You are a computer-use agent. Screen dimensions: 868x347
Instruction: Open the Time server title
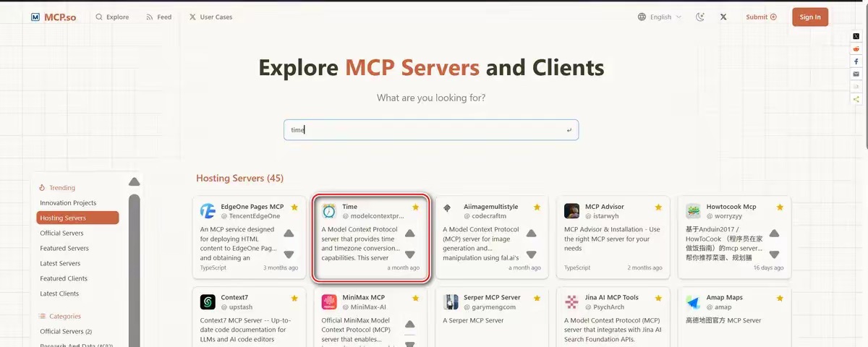(x=350, y=207)
